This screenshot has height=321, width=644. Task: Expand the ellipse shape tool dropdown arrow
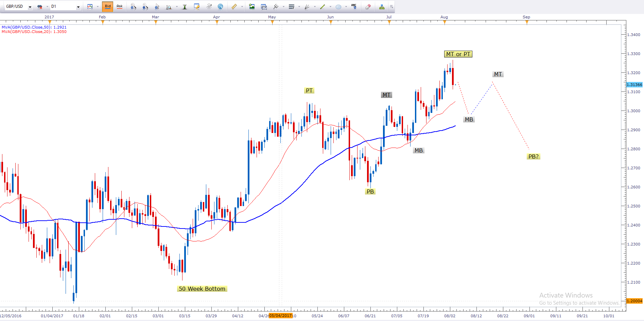click(346, 6)
